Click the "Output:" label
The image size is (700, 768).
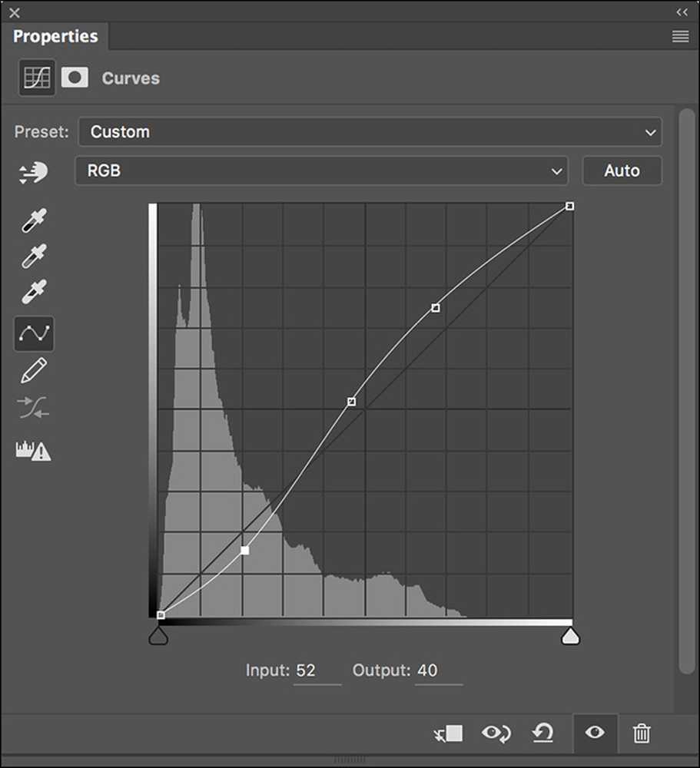point(381,670)
